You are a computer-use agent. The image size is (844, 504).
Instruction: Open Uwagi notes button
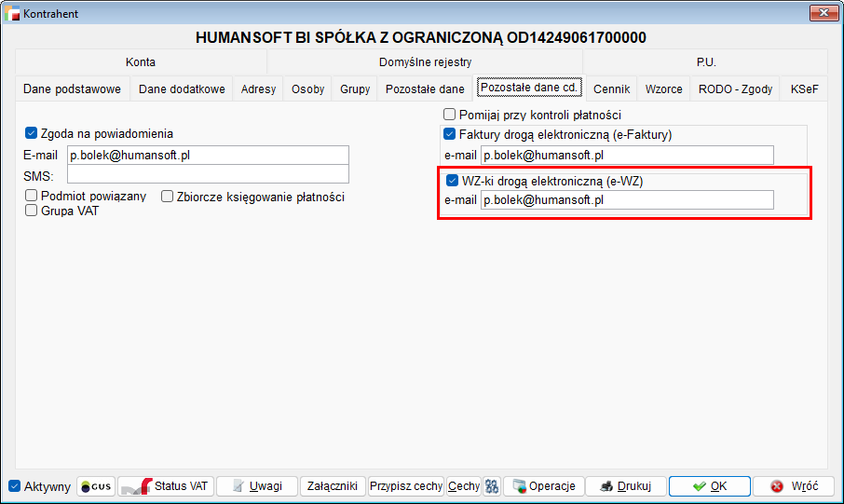(256, 486)
